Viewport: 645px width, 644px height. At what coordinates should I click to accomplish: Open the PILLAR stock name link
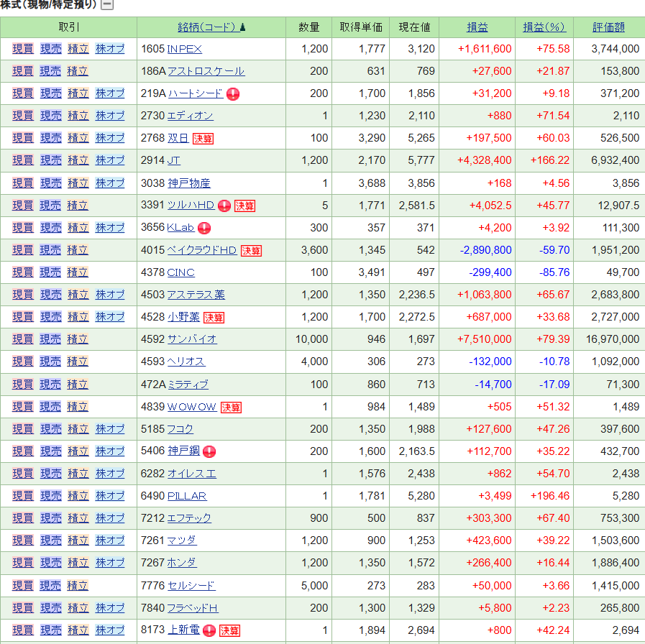pyautogui.click(x=187, y=496)
